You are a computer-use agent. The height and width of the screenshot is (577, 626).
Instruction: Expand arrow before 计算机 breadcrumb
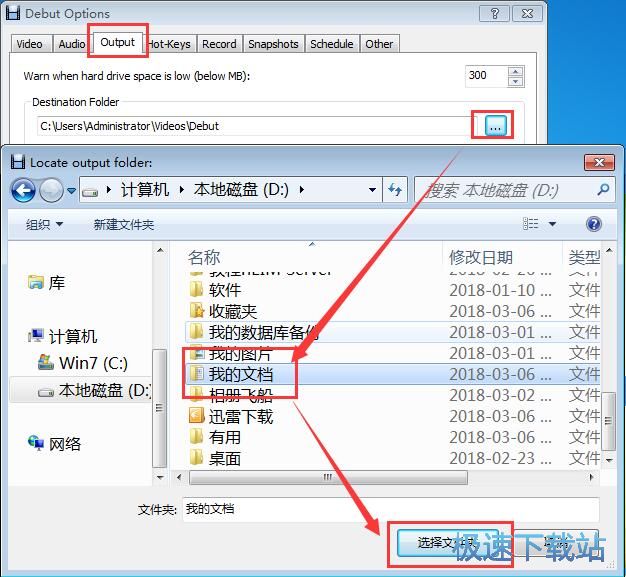pyautogui.click(x=109, y=190)
